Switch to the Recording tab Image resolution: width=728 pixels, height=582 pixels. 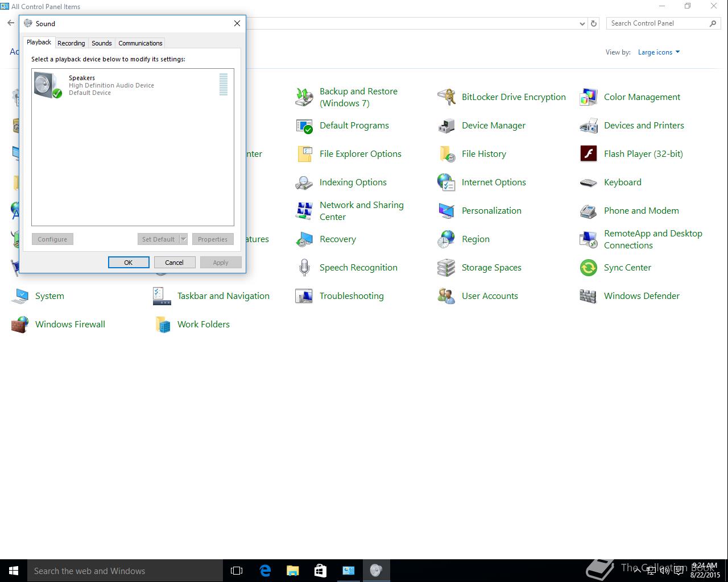point(71,43)
